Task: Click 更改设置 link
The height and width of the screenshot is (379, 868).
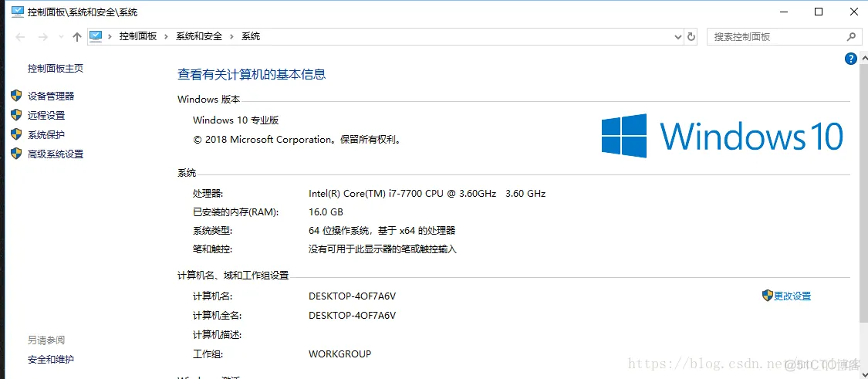Action: click(792, 296)
